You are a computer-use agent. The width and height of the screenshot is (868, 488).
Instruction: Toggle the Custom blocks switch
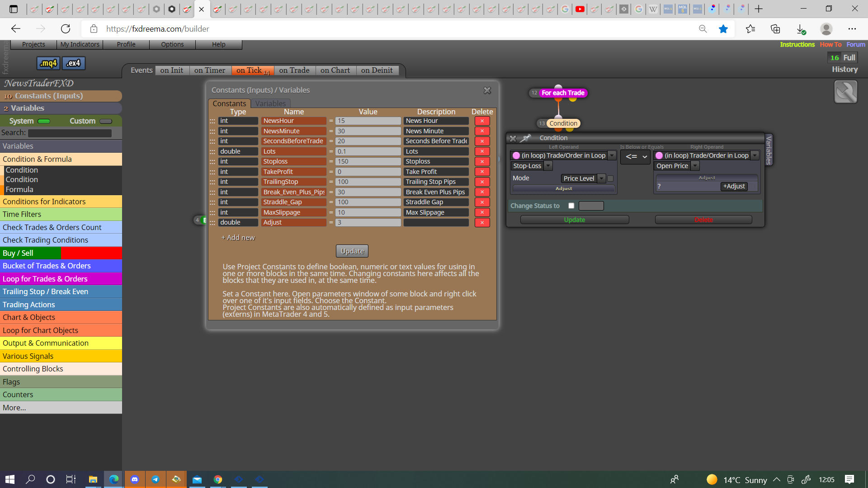tap(106, 122)
